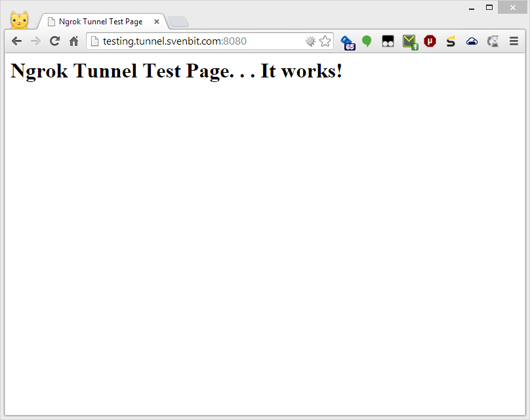Screen dimensions: 530x420
Task: Open the Chrome hamburger menu
Action: [514, 41]
